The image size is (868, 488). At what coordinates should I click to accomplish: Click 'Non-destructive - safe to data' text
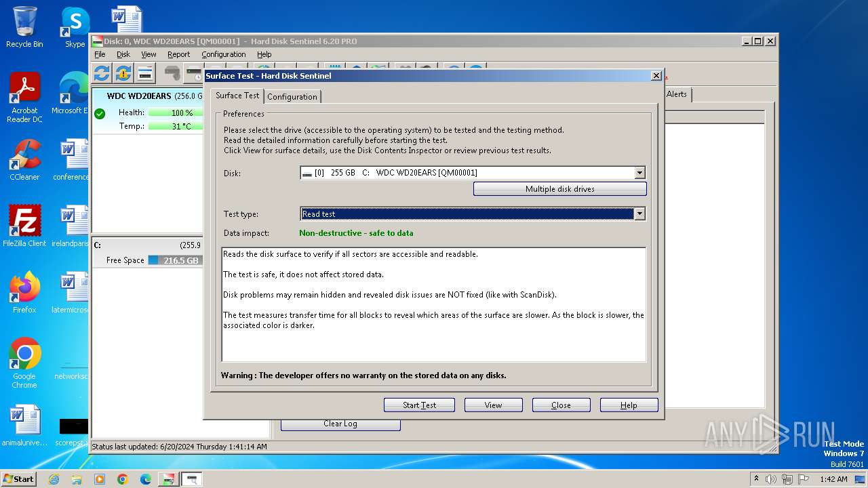(356, 233)
